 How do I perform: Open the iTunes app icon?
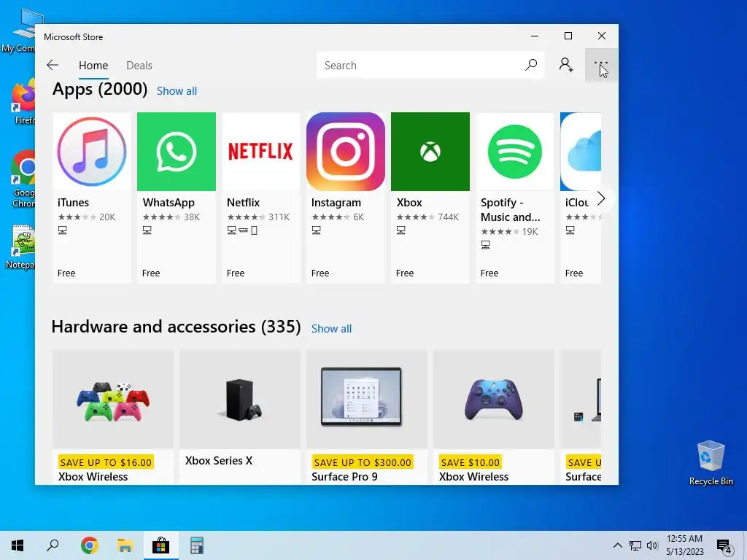92,152
